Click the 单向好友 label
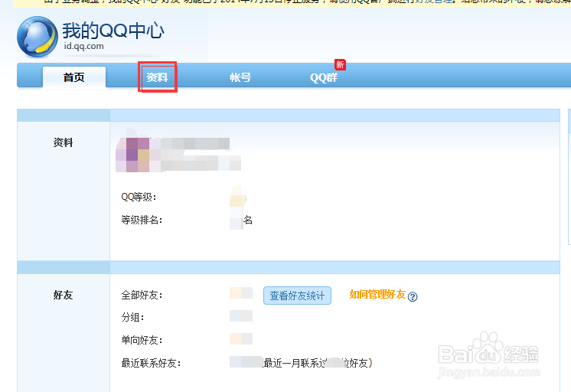571x392 pixels. [x=142, y=340]
